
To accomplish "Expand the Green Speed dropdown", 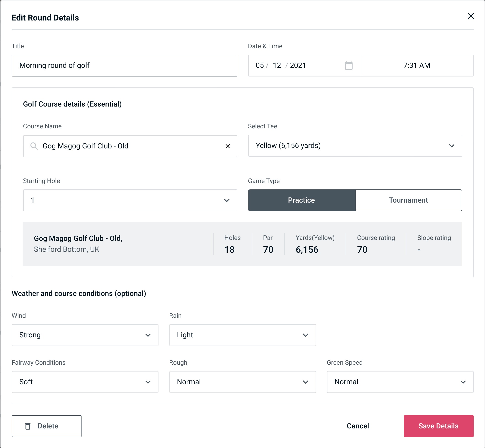I will 400,382.
